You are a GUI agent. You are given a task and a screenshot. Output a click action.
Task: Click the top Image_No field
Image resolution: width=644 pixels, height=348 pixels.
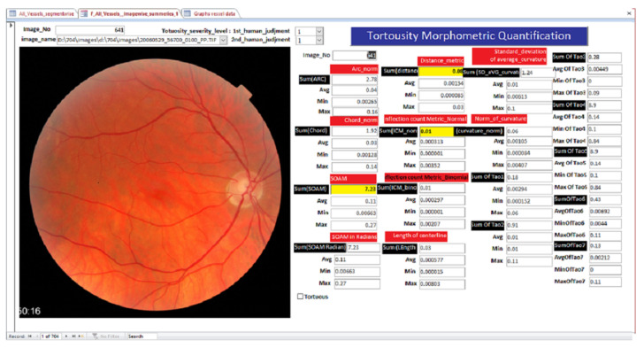click(x=90, y=29)
